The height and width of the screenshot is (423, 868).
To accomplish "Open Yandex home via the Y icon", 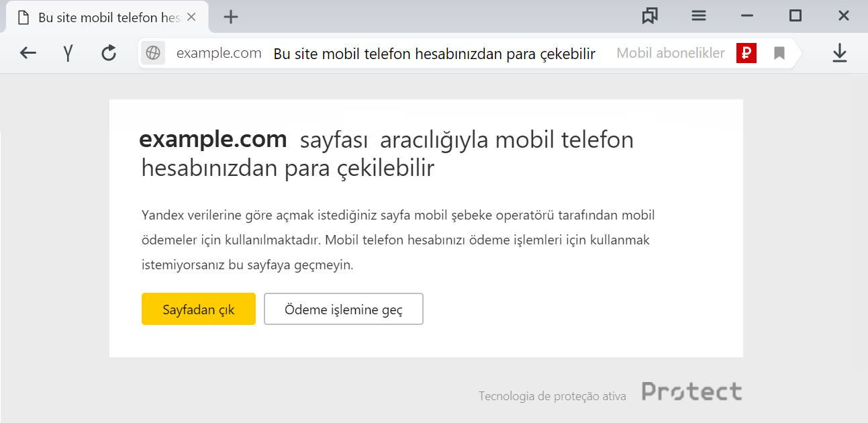I will coord(68,54).
